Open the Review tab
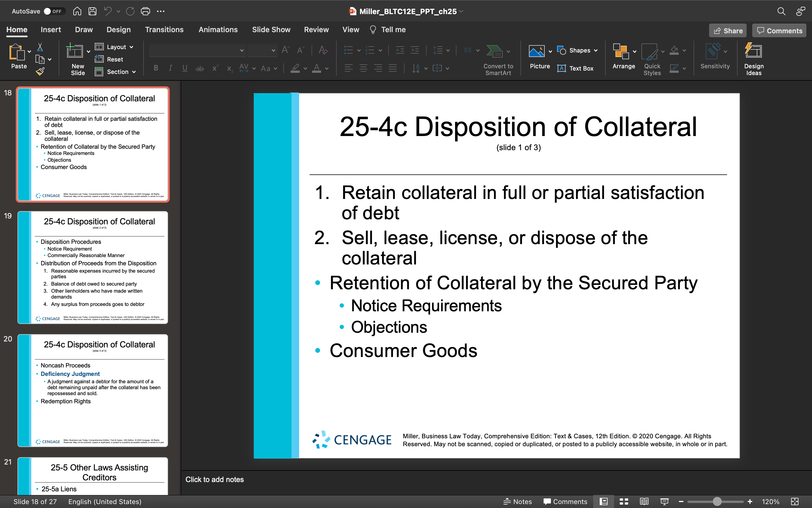The width and height of the screenshot is (812, 508). click(316, 30)
